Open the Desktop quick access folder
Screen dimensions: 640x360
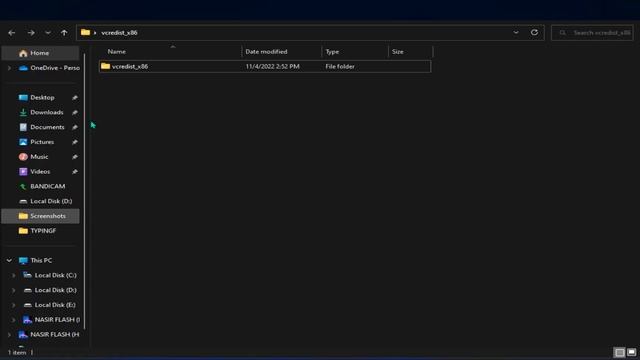point(37,98)
